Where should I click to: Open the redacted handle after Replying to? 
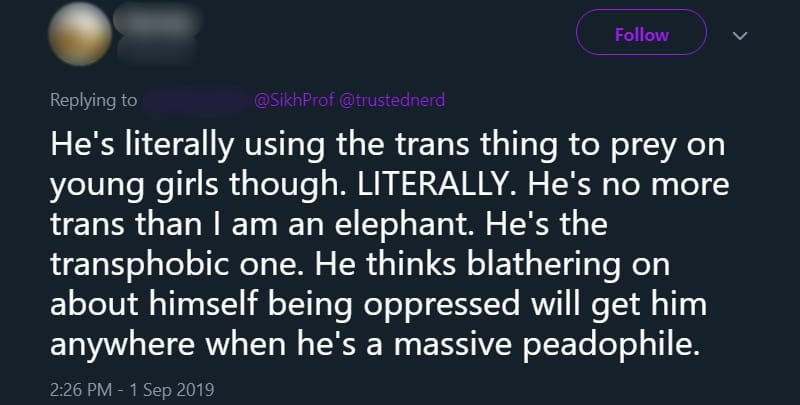click(195, 100)
